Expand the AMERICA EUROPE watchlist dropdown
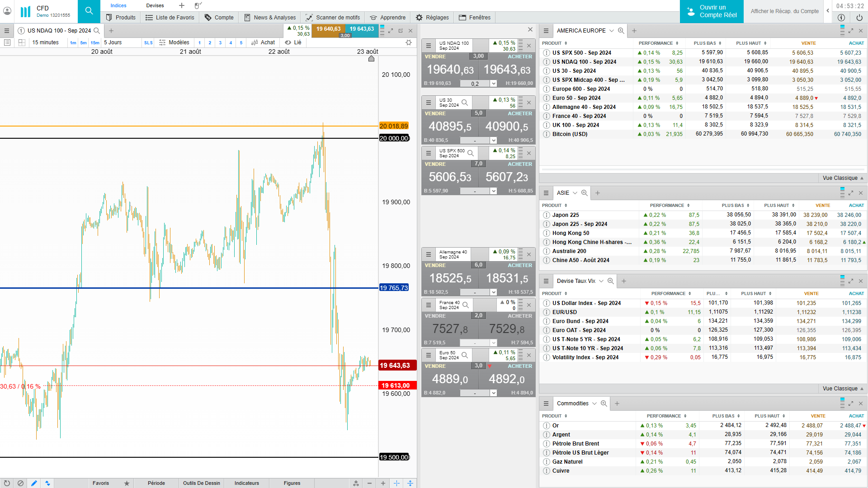 point(611,31)
